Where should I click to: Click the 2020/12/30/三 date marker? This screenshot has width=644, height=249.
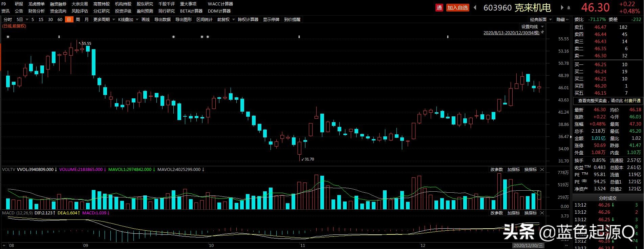coord(528,245)
